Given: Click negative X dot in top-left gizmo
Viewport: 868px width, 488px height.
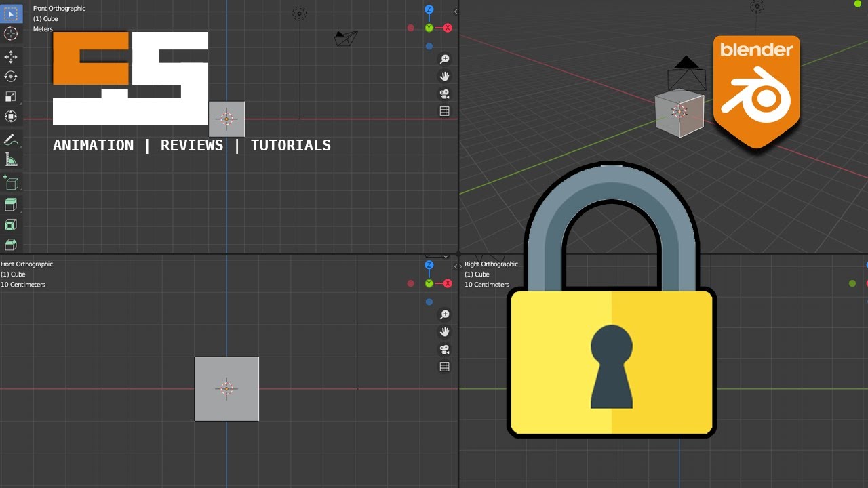Looking at the screenshot, I should [x=411, y=28].
